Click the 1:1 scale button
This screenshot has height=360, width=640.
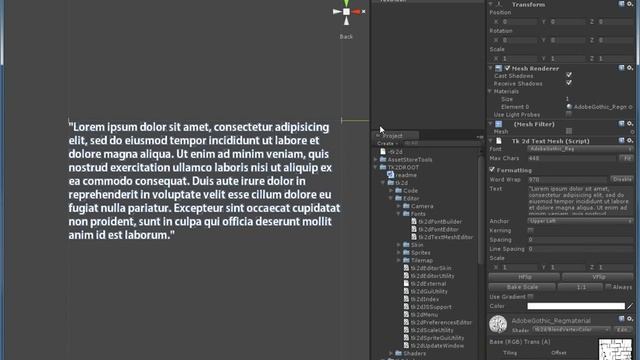click(x=580, y=287)
